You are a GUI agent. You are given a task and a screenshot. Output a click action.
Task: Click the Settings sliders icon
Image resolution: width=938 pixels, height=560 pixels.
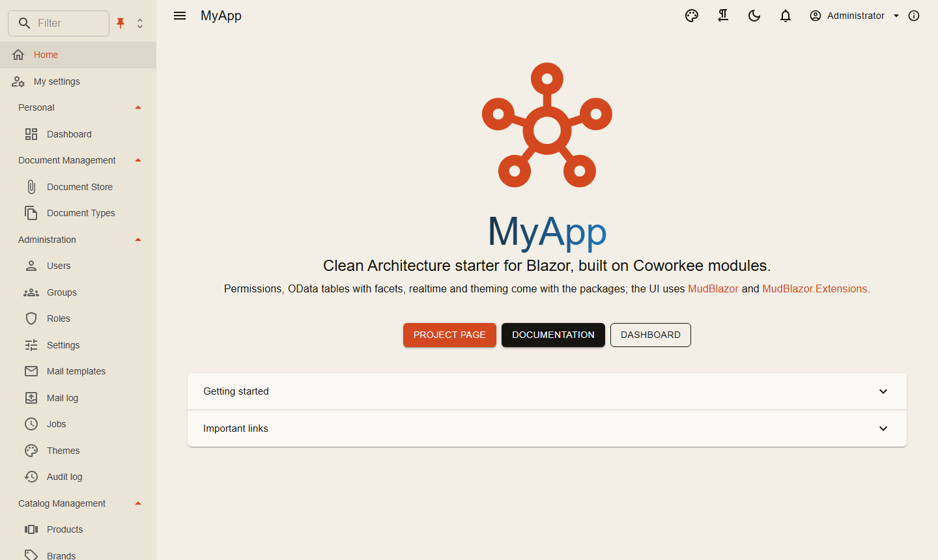point(31,345)
